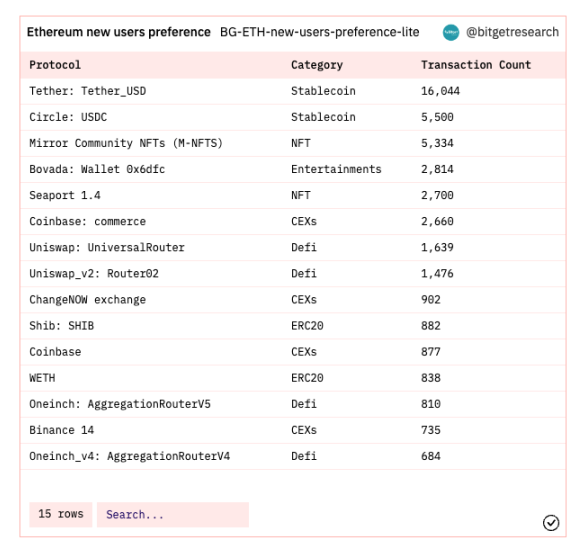Select the Bovada: Wallet 0x6dfc cell
Image resolution: width=579 pixels, height=544 pixels.
pyautogui.click(x=97, y=169)
